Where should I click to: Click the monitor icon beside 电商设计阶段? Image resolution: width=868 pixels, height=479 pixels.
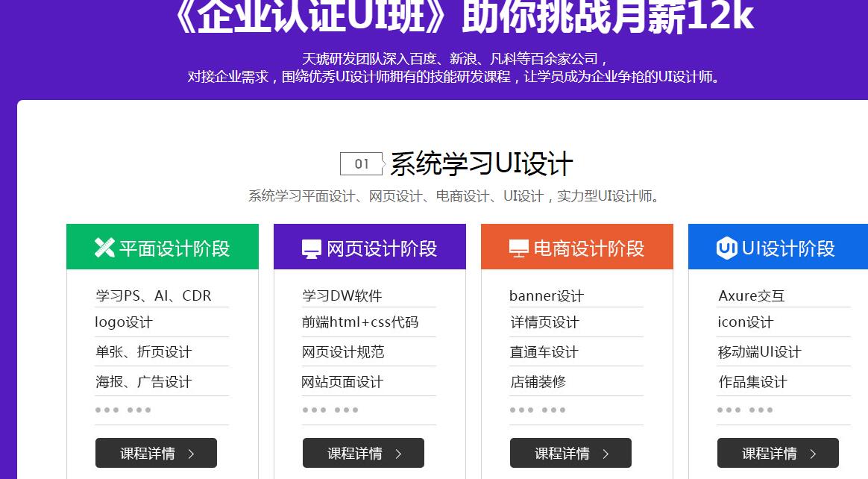(519, 248)
